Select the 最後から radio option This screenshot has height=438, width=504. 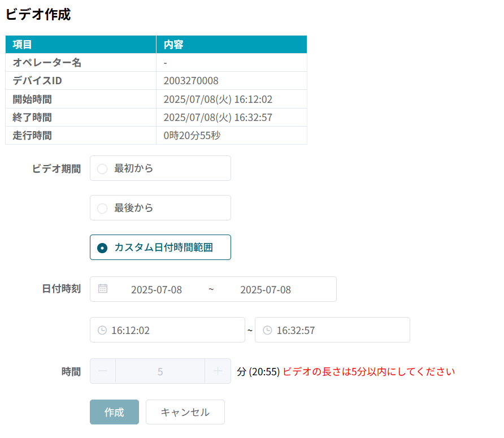pyautogui.click(x=102, y=208)
